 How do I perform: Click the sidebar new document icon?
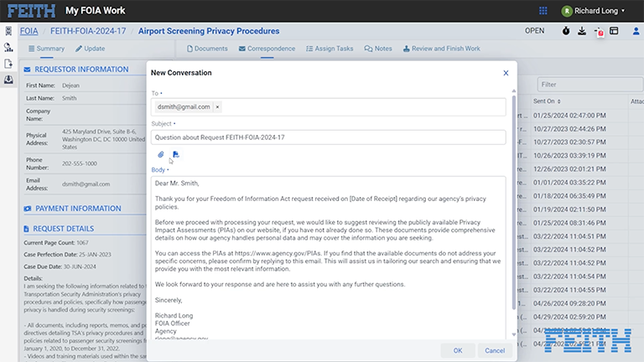pos(8,64)
